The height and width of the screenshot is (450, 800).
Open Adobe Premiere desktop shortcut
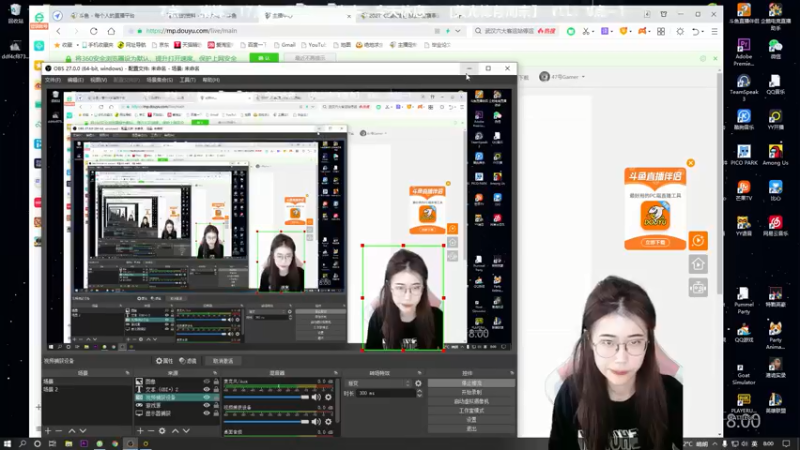coord(743,53)
